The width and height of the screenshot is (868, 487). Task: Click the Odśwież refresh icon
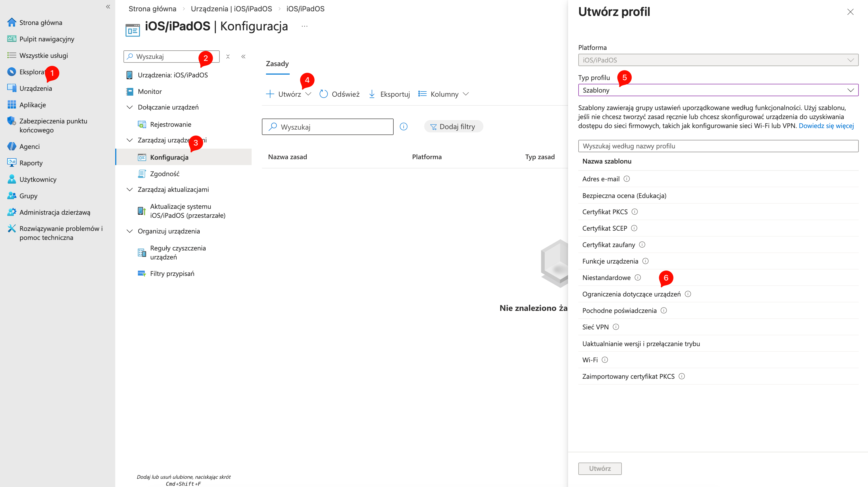(x=323, y=94)
